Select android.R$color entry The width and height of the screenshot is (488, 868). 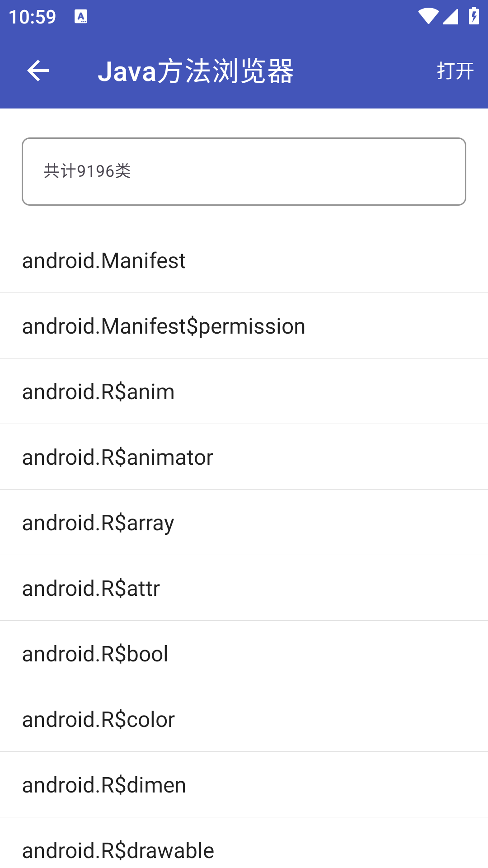[x=244, y=719]
